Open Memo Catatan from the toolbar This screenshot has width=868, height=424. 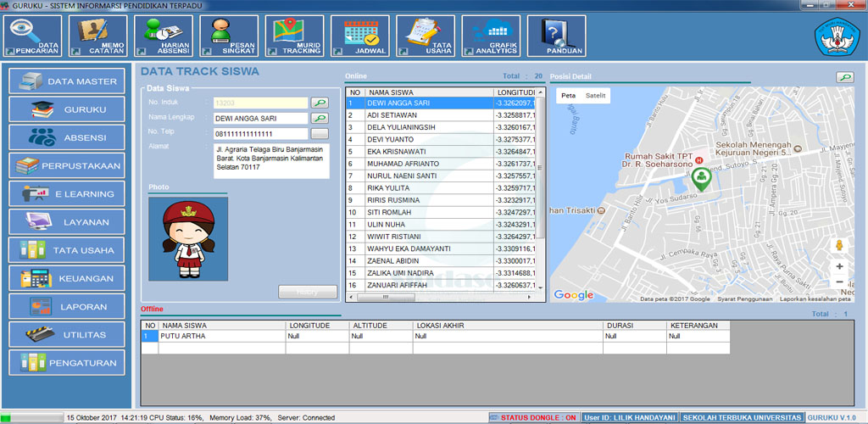[100, 36]
